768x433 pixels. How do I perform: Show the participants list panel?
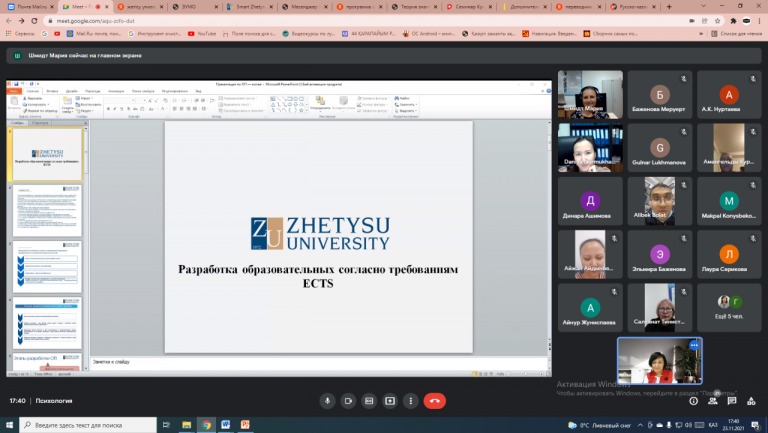coord(711,400)
